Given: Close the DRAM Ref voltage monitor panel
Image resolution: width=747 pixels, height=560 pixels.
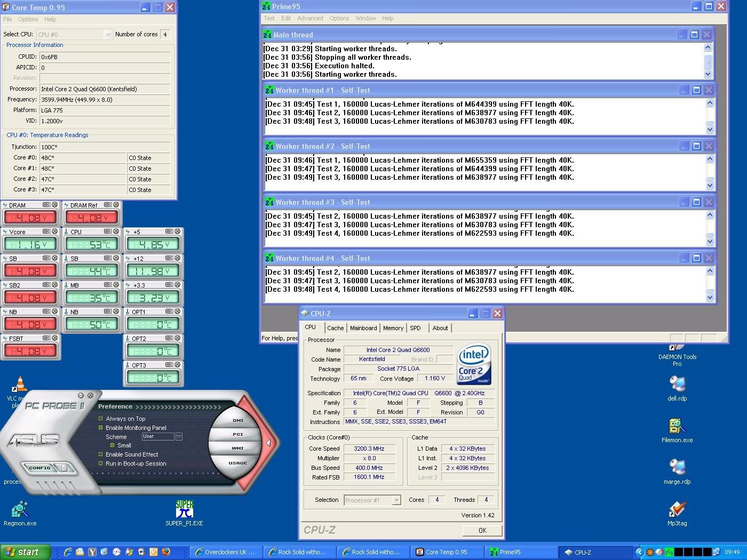Looking at the screenshot, I should 116,205.
